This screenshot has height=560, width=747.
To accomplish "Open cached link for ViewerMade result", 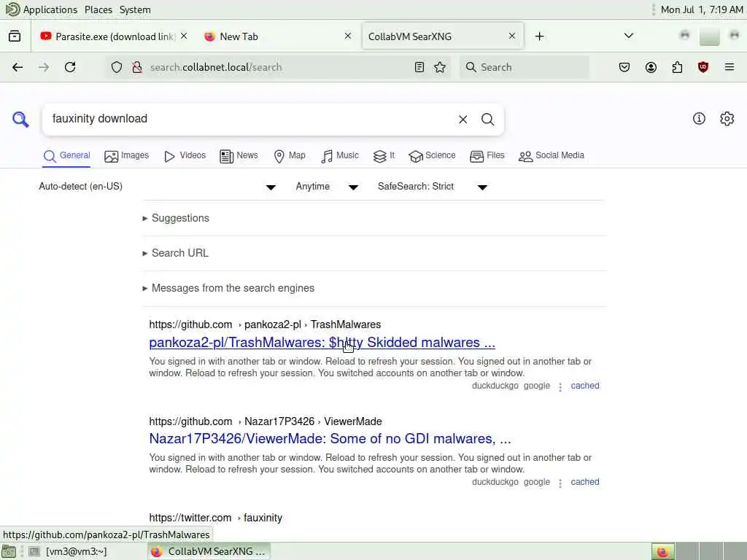I will click(x=585, y=482).
